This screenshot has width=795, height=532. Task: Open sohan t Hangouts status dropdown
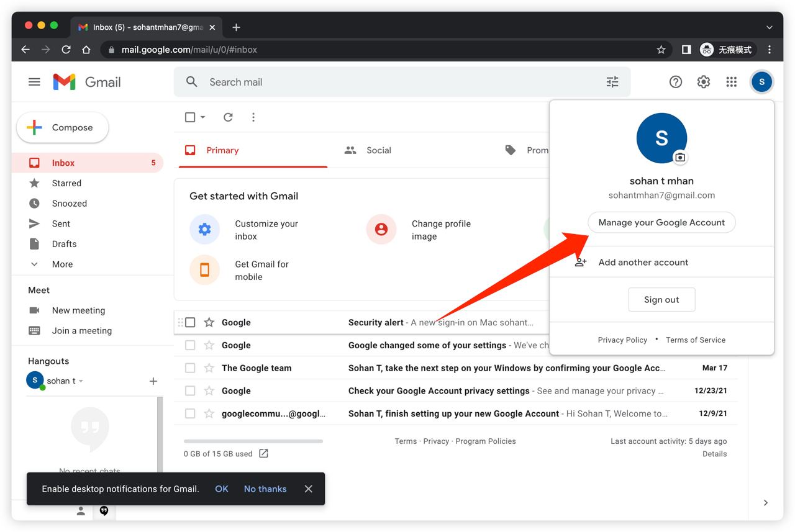point(81,381)
